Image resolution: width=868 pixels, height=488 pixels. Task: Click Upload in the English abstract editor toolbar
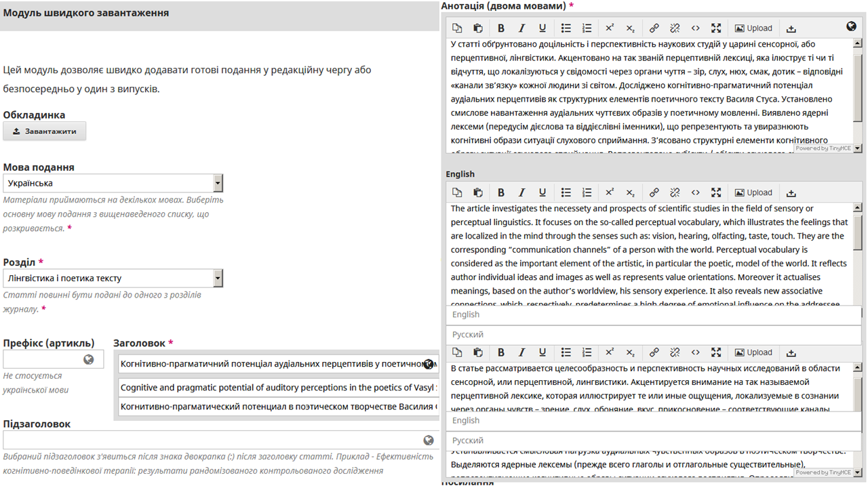click(x=753, y=192)
